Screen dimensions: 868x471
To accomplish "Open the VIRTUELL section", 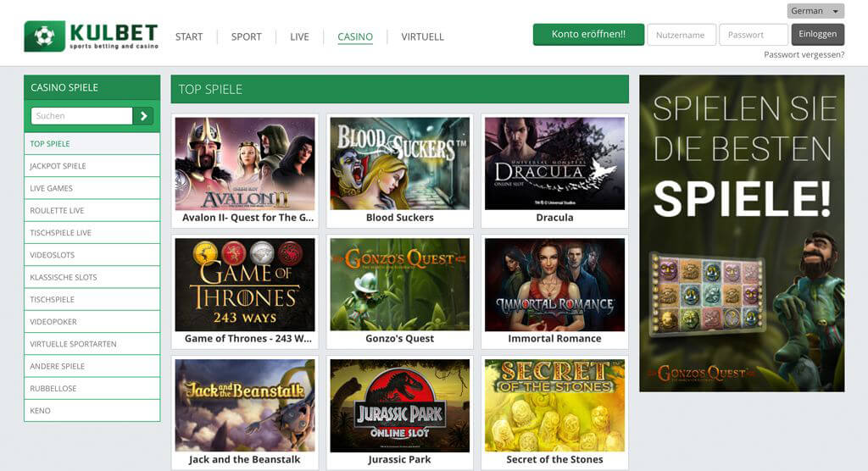I will 422,37.
